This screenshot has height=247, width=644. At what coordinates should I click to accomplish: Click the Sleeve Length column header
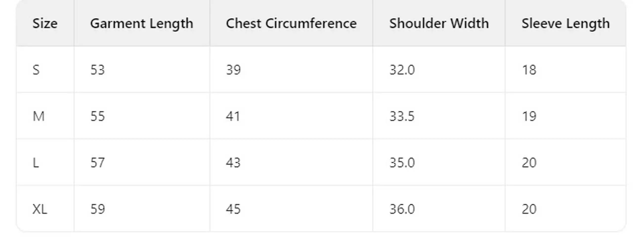(565, 23)
